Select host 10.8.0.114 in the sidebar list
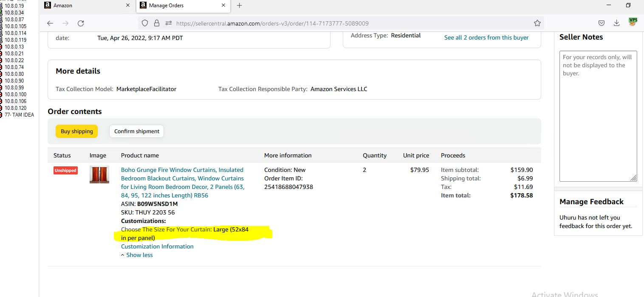 point(15,33)
